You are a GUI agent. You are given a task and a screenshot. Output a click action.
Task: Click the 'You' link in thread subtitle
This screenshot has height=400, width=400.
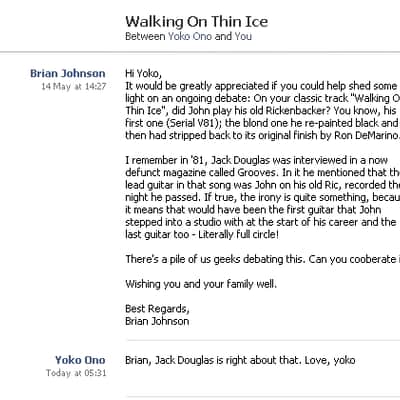(x=243, y=36)
